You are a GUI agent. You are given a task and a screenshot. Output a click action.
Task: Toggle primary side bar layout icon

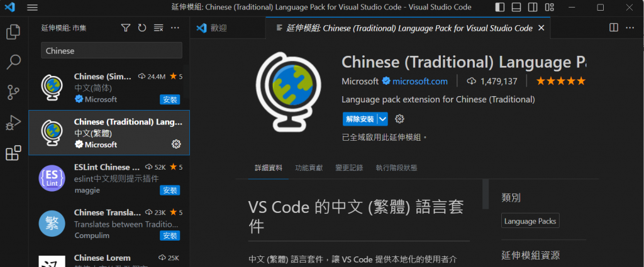(500, 8)
